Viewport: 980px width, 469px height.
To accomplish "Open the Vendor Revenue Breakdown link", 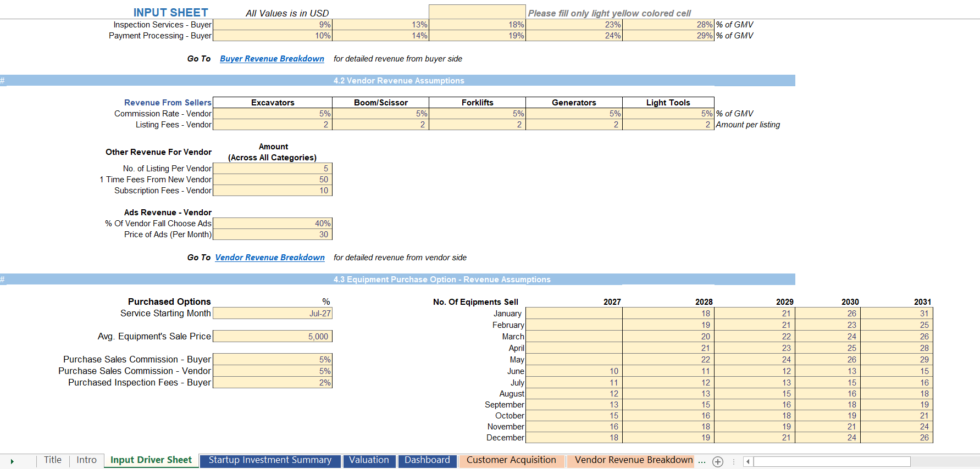I will pos(270,258).
